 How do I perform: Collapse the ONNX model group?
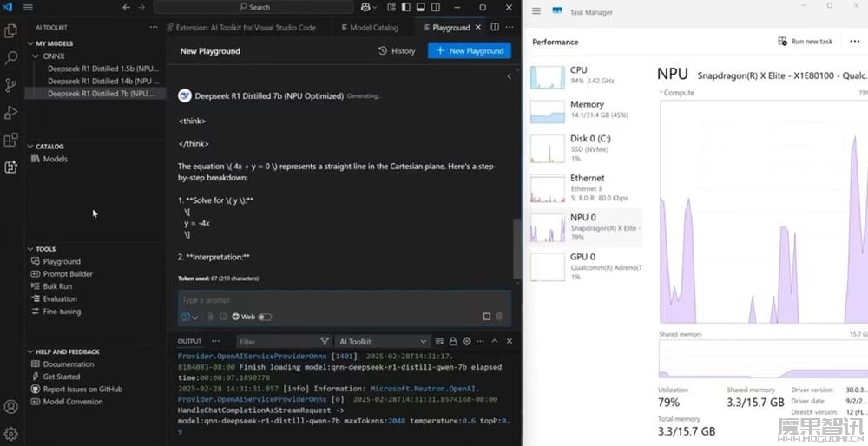tap(53, 56)
